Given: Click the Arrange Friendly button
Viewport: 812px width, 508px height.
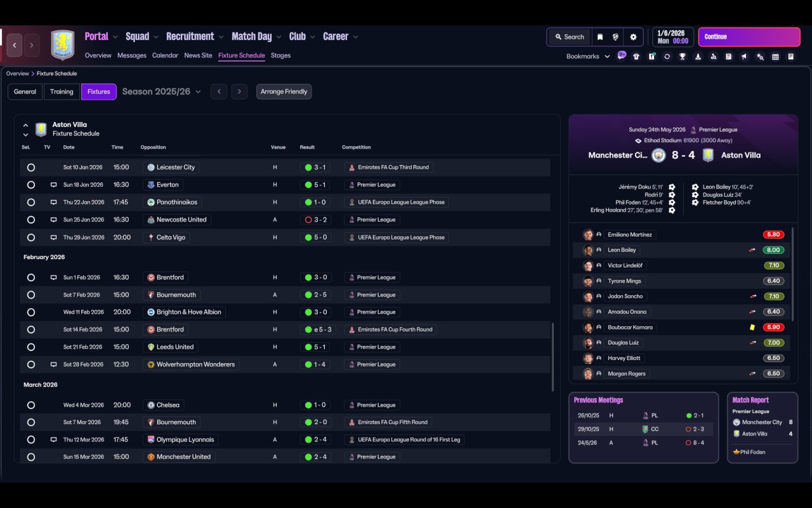Looking at the screenshot, I should click(284, 91).
